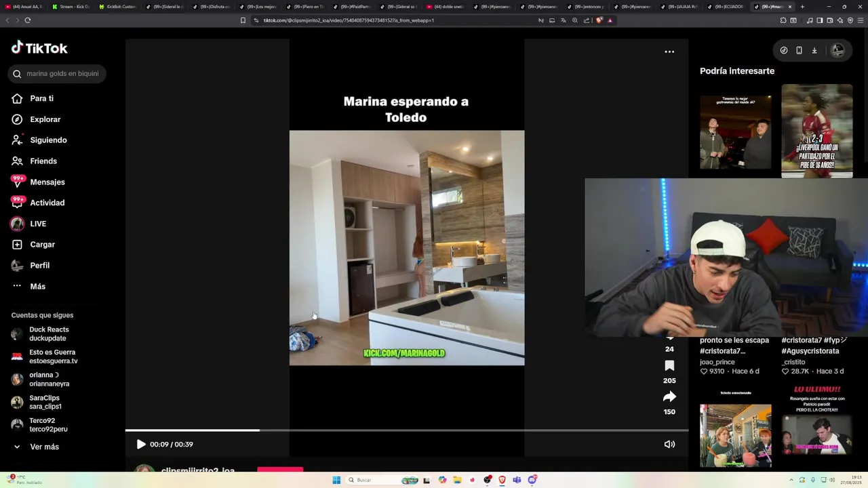Open Discord from the taskbar
This screenshot has width=868, height=488.
pyautogui.click(x=532, y=480)
